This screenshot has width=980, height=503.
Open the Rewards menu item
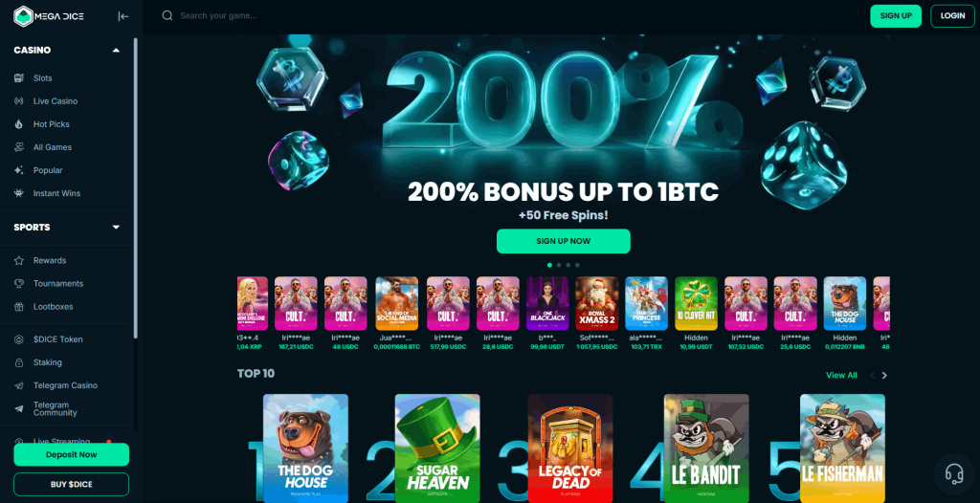(50, 260)
